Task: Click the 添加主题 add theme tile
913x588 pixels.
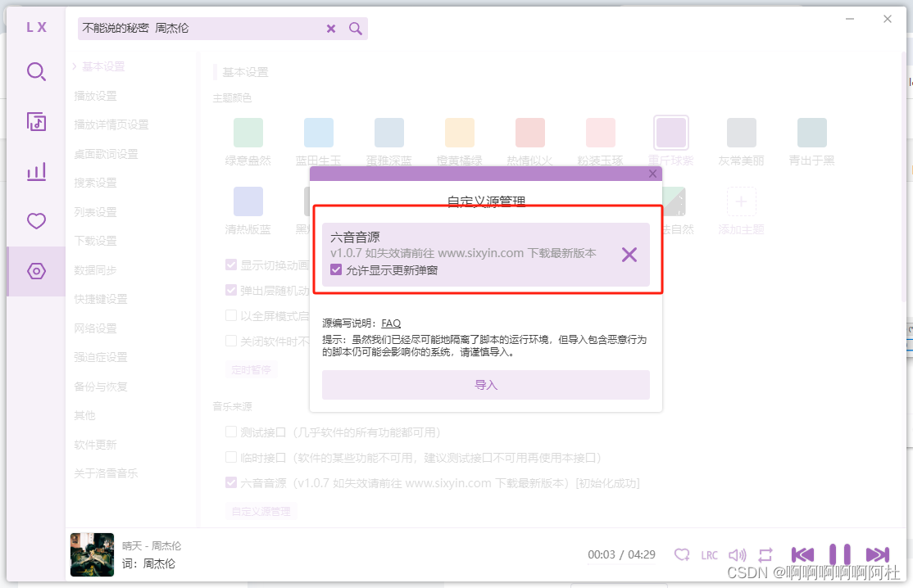Action: [x=741, y=201]
